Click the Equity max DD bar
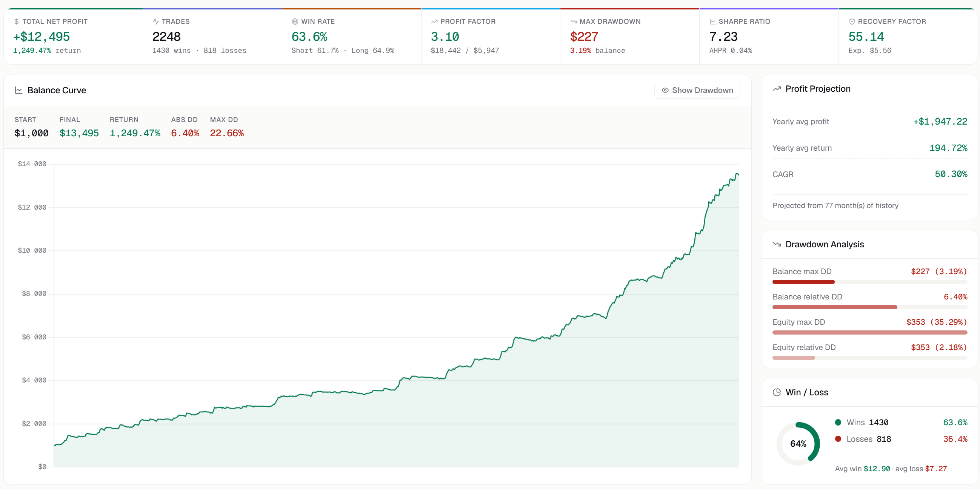 tap(870, 333)
